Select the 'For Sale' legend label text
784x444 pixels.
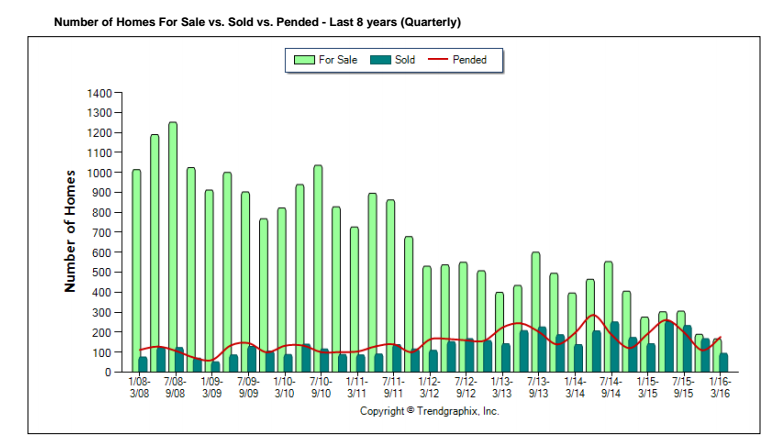click(337, 60)
